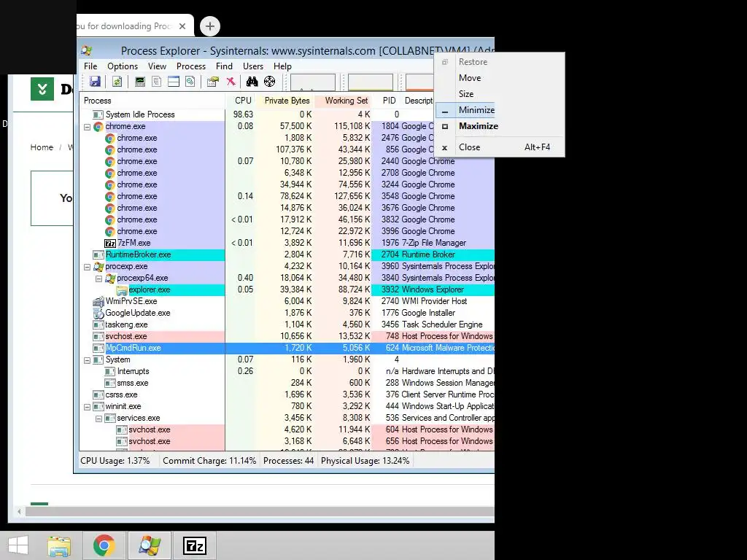Click the Home breadcrumb link in Chrome
This screenshot has height=560, width=747.
pos(42,147)
